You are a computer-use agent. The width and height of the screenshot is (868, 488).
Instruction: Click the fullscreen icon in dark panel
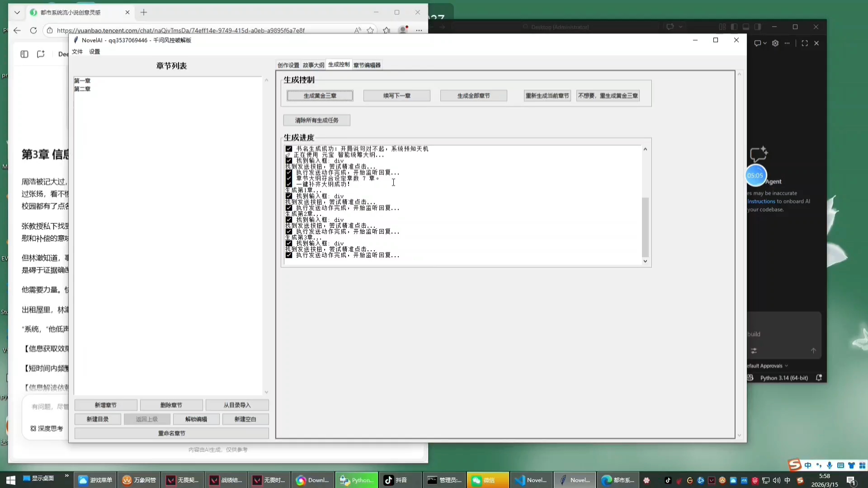pos(805,43)
